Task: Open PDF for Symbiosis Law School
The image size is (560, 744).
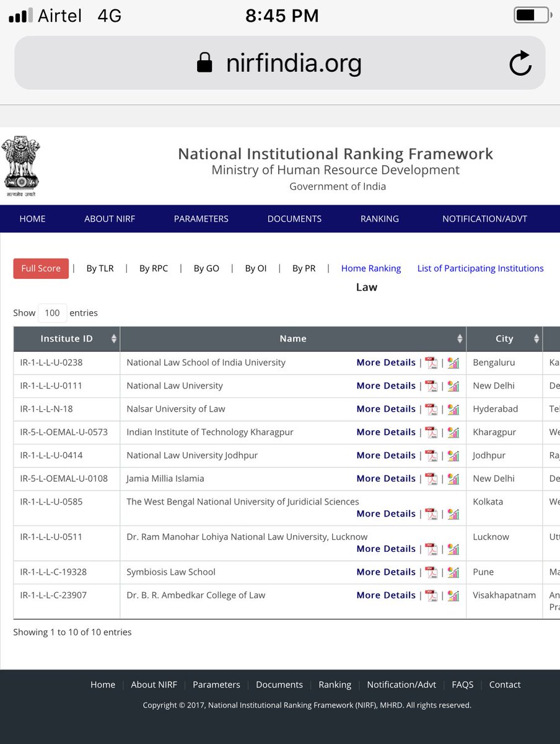Action: [x=431, y=572]
